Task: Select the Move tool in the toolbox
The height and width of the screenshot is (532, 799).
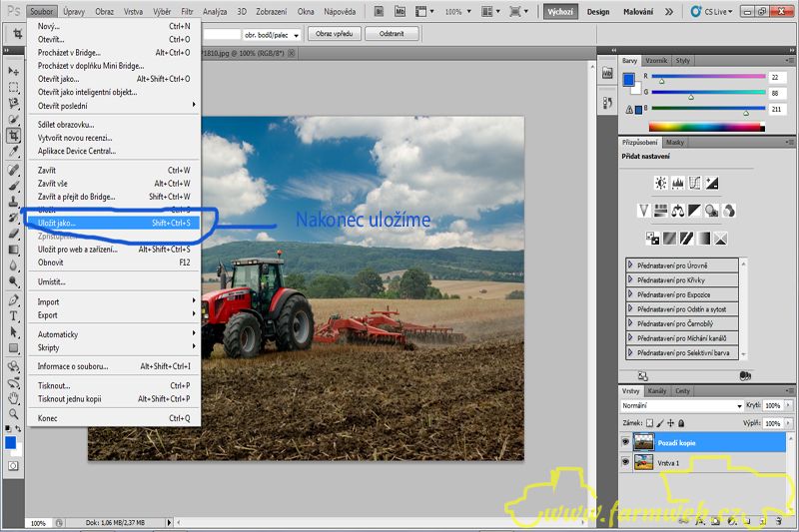Action: (14, 71)
